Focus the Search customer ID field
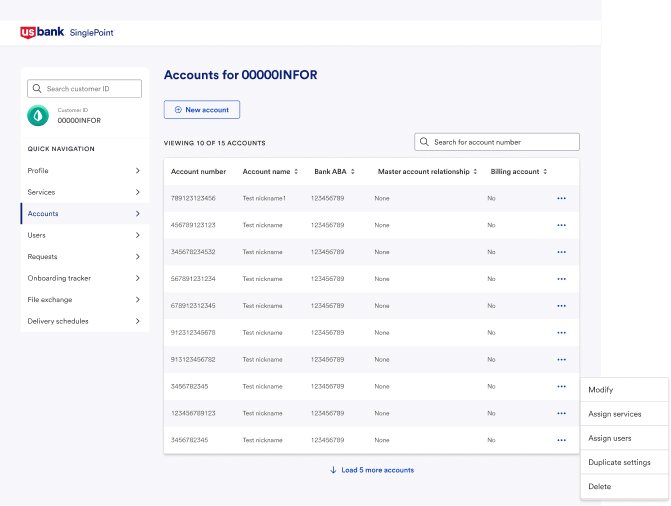This screenshot has height=506, width=671. click(84, 89)
